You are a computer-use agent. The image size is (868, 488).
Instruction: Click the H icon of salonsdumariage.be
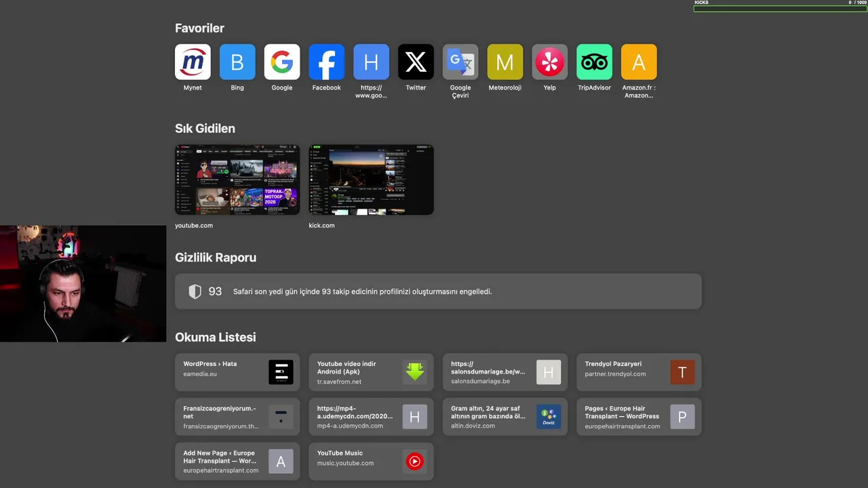(x=549, y=372)
